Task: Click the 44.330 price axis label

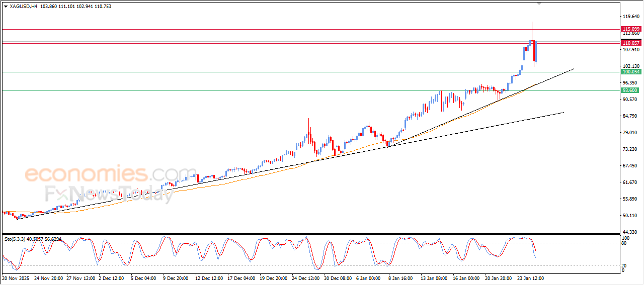Action: coord(630,232)
